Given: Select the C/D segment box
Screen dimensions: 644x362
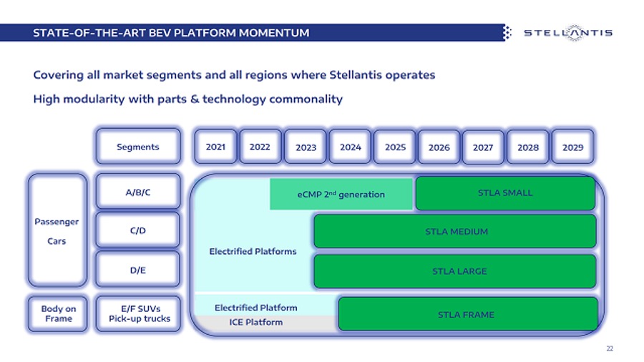Looking at the screenshot, I should tap(138, 231).
